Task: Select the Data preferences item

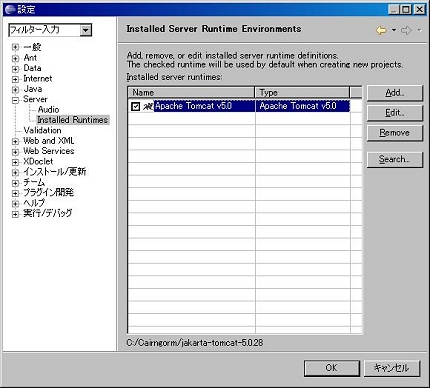Action: 32,68
